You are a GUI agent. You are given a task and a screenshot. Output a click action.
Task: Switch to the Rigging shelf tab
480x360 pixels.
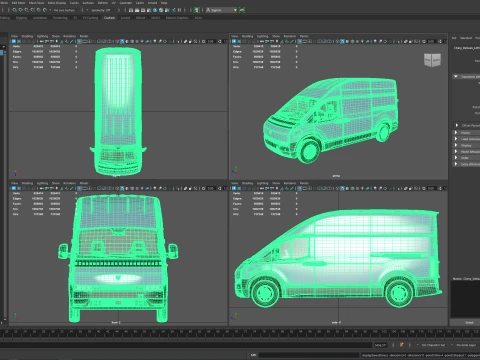(21, 18)
